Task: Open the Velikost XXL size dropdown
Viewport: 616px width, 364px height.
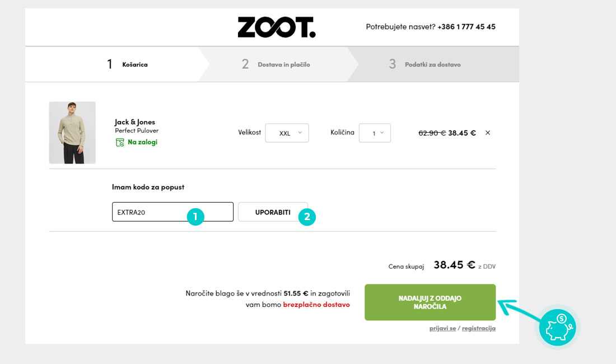Action: (287, 133)
